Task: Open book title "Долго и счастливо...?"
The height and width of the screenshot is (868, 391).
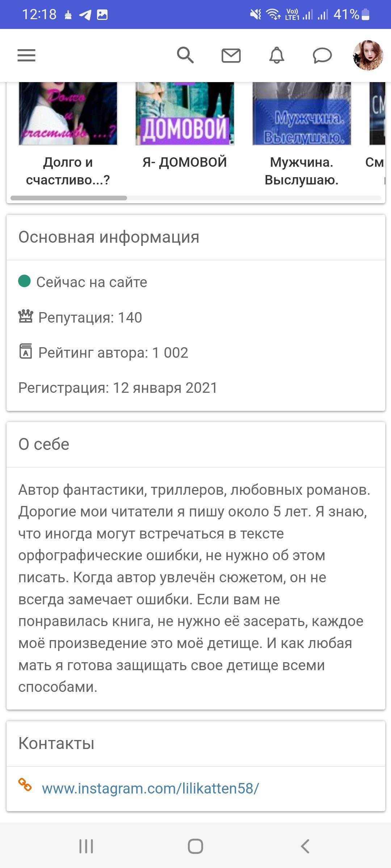Action: click(x=68, y=171)
